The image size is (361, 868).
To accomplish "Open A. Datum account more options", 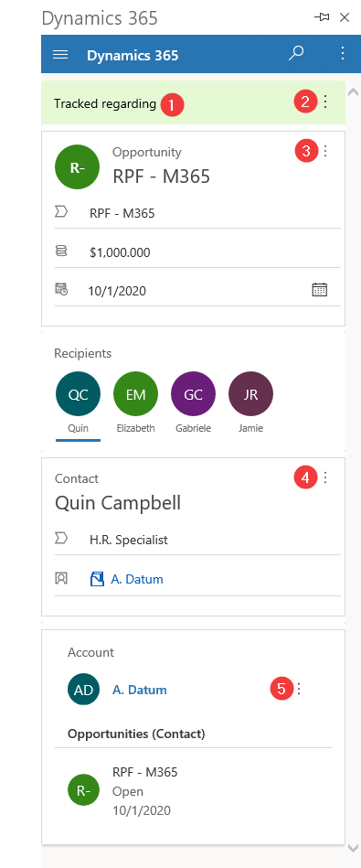I will click(299, 689).
